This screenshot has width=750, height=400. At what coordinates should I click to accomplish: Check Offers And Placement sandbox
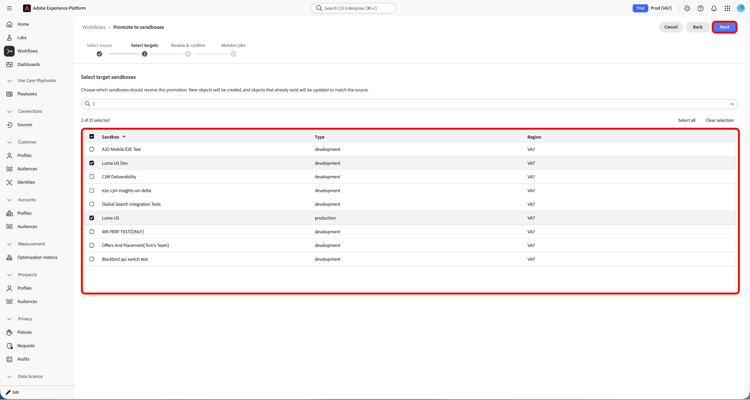click(92, 245)
